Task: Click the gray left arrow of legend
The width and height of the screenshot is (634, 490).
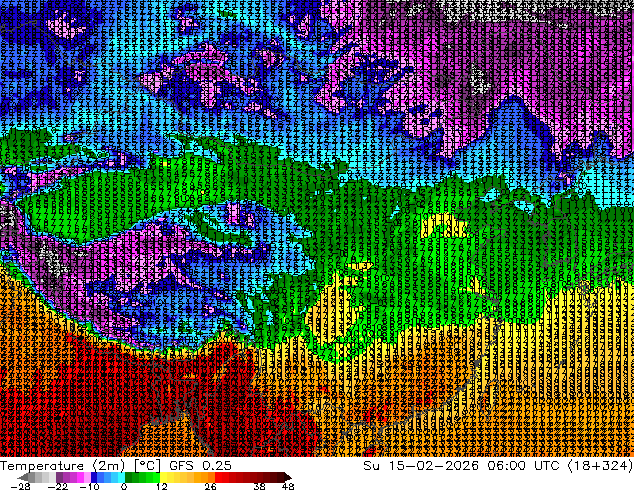Action: point(23,477)
